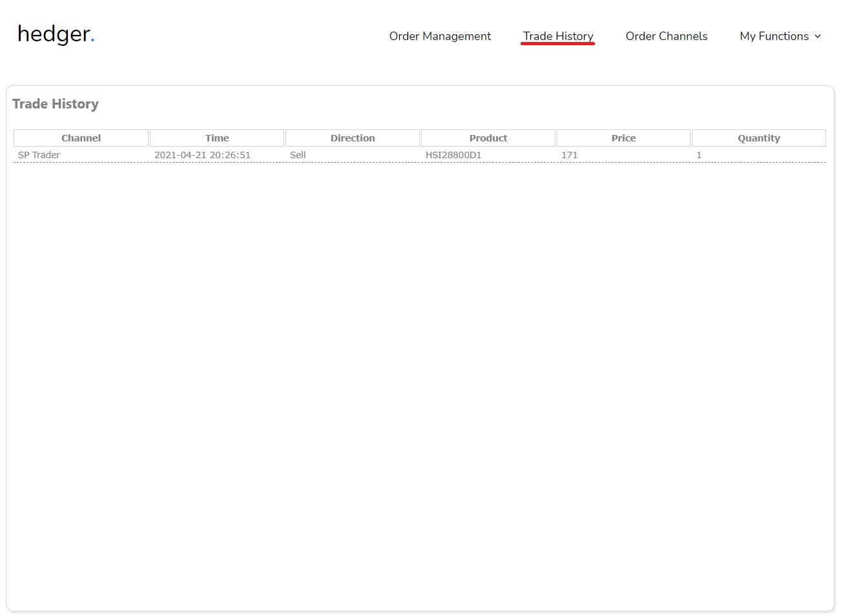Click the 2021-04-21 20:26:51 timestamp cell
Viewport: 841px width, 616px height.
202,155
